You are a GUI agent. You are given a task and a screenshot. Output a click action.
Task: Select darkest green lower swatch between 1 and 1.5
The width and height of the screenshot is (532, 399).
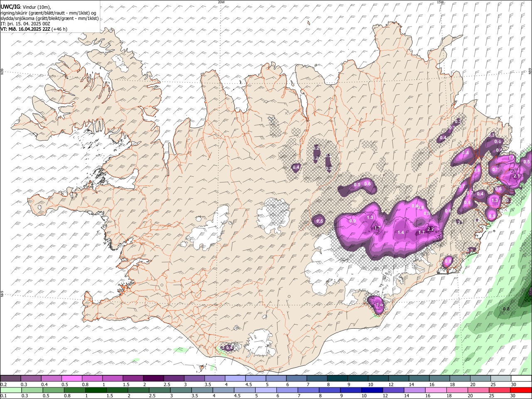95,390
